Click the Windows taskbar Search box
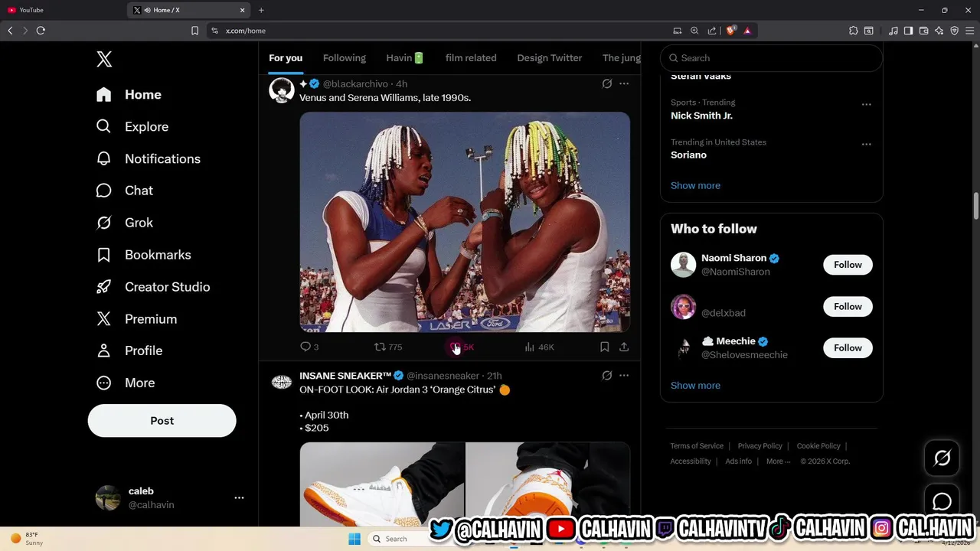 pos(398,539)
